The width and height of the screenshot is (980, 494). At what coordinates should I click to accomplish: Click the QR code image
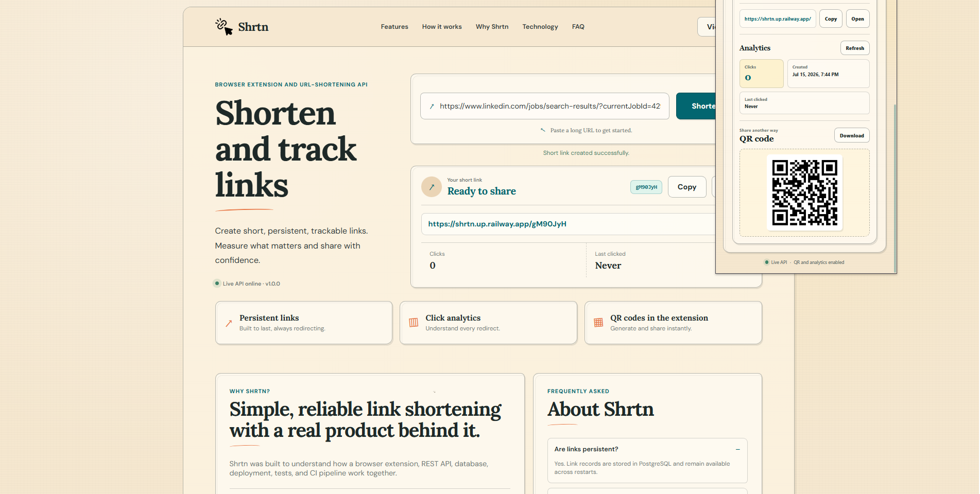coord(805,192)
